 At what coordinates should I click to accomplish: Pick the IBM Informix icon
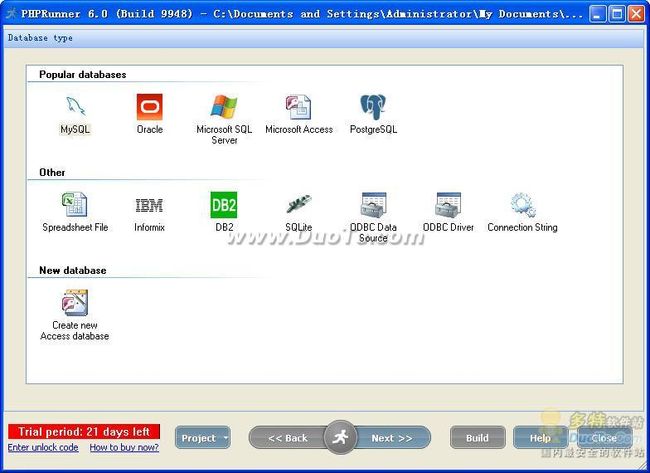[x=149, y=205]
